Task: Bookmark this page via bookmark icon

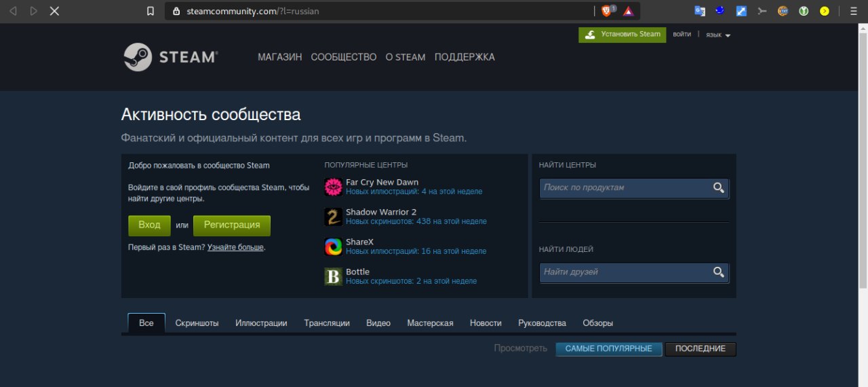Action: coord(151,11)
